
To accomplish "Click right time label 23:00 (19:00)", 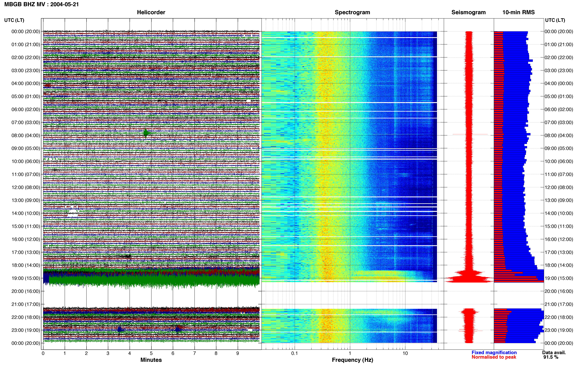I will 559,330.
